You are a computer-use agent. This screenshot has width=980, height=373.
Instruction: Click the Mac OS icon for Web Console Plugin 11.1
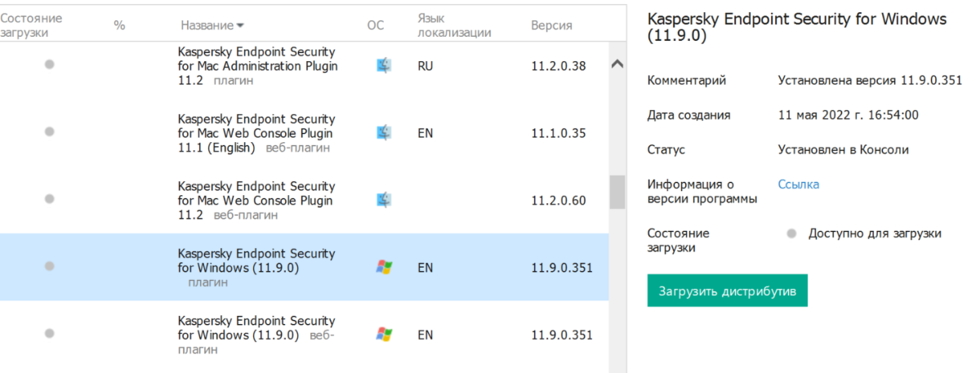(384, 133)
